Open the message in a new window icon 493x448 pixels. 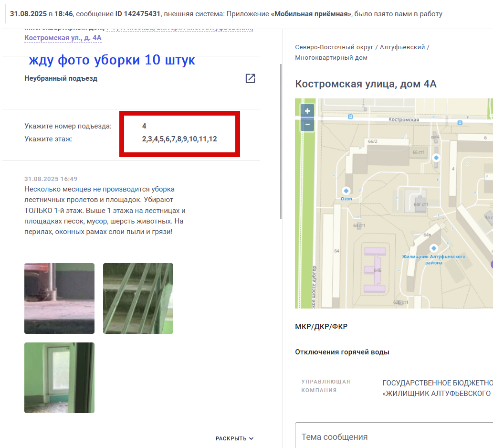pos(250,78)
